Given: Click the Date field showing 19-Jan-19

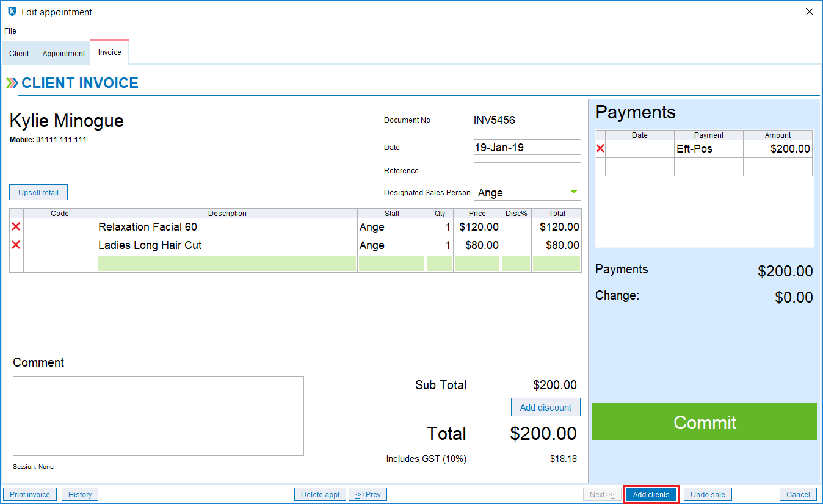Looking at the screenshot, I should pos(528,147).
